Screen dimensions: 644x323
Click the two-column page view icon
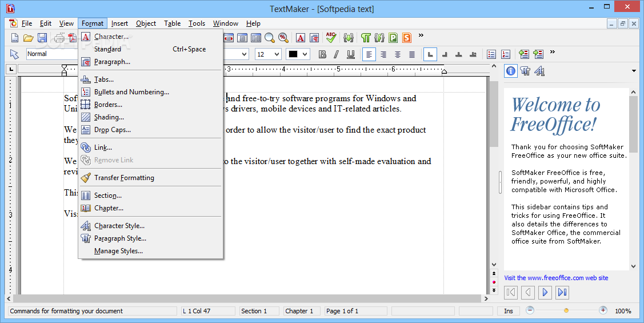(x=256, y=38)
